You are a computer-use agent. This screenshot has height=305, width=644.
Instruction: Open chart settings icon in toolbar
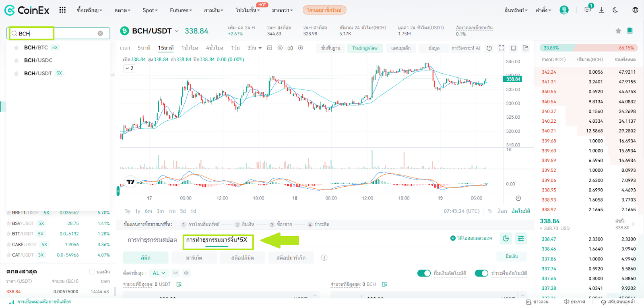click(280, 48)
